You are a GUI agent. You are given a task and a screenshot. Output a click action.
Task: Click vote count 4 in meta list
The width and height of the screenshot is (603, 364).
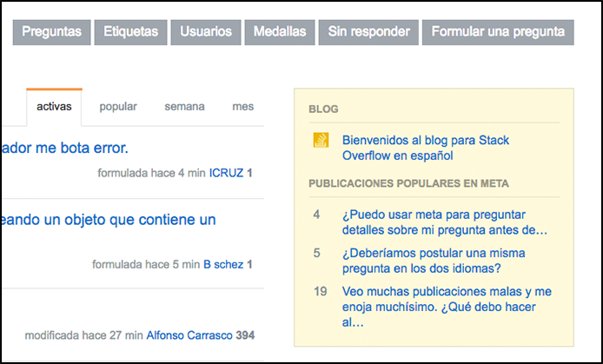[x=316, y=215]
